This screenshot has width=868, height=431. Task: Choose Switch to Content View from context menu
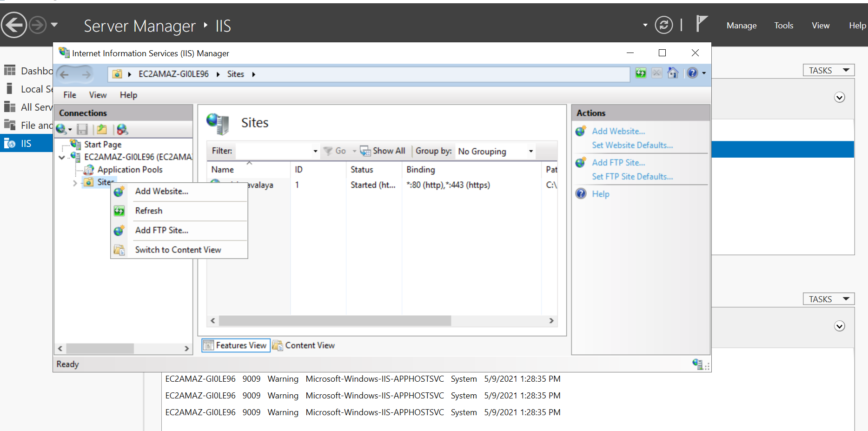pos(179,250)
